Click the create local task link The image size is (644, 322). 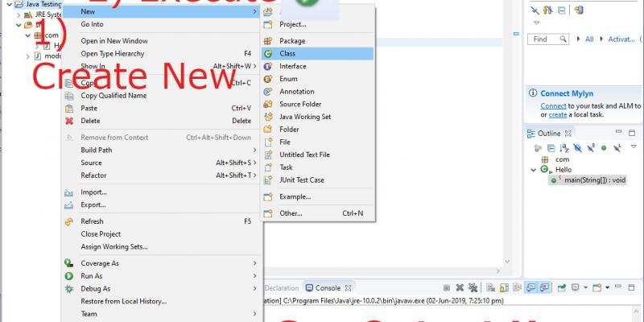[x=558, y=114]
